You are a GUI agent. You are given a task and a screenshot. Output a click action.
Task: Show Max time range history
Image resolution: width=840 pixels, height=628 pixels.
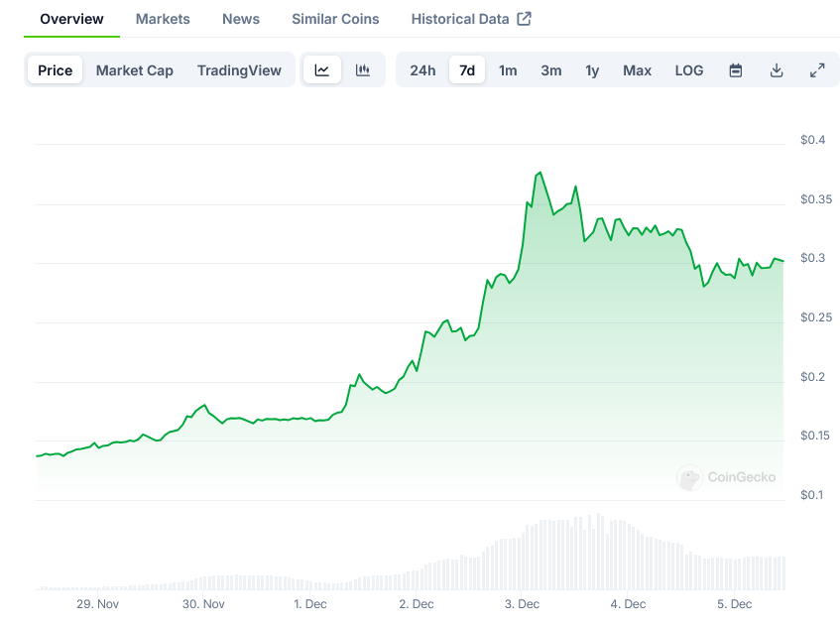click(637, 70)
